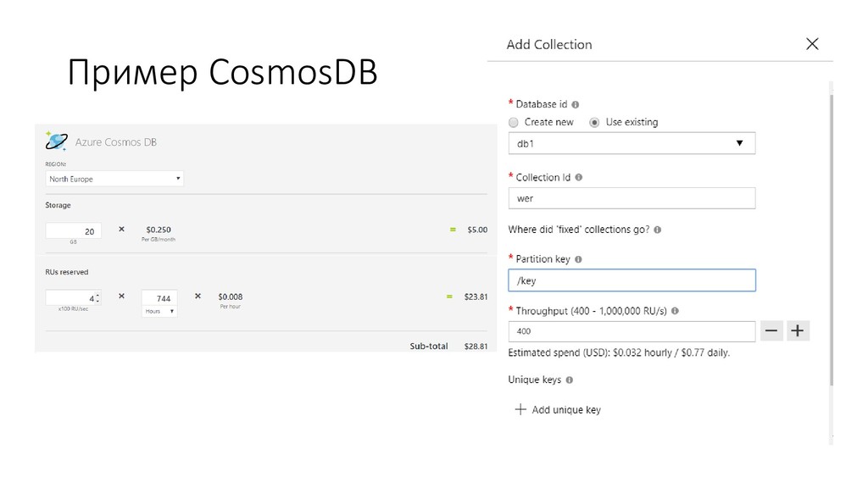Select the Use existing radio option
Screen dimensions: 868x488
point(595,122)
